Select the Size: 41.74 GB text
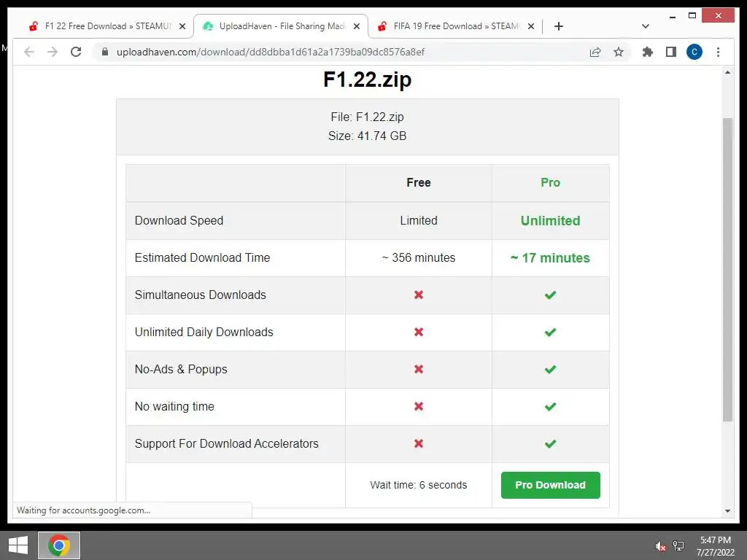This screenshot has width=747, height=560. [x=368, y=136]
